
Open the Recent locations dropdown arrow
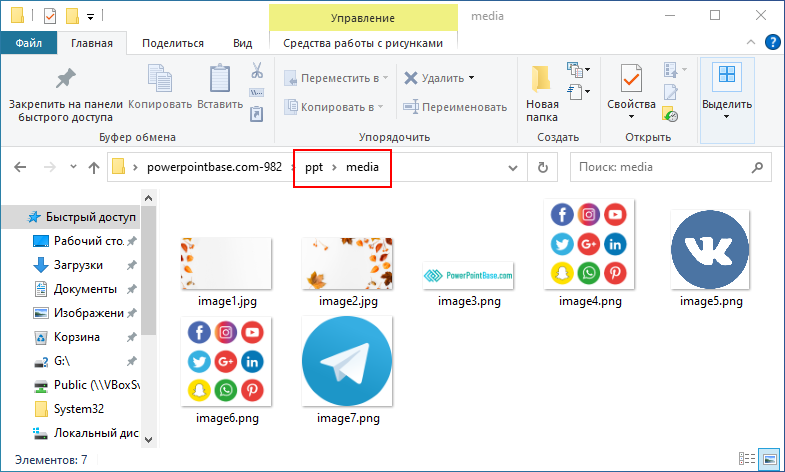(74, 167)
